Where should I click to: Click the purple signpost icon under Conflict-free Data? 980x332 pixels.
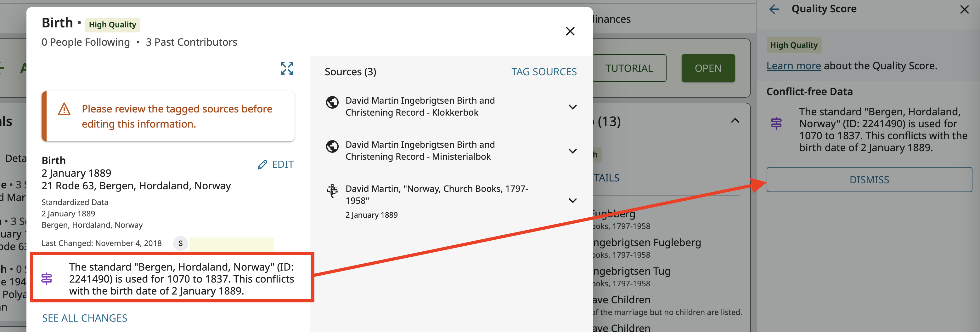click(776, 123)
